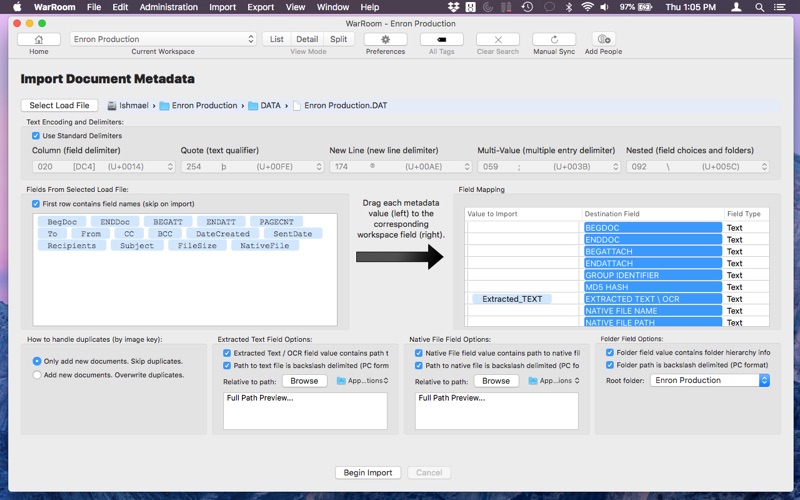Select Only add new documents, skip duplicates
The width and height of the screenshot is (800, 500).
(x=37, y=361)
